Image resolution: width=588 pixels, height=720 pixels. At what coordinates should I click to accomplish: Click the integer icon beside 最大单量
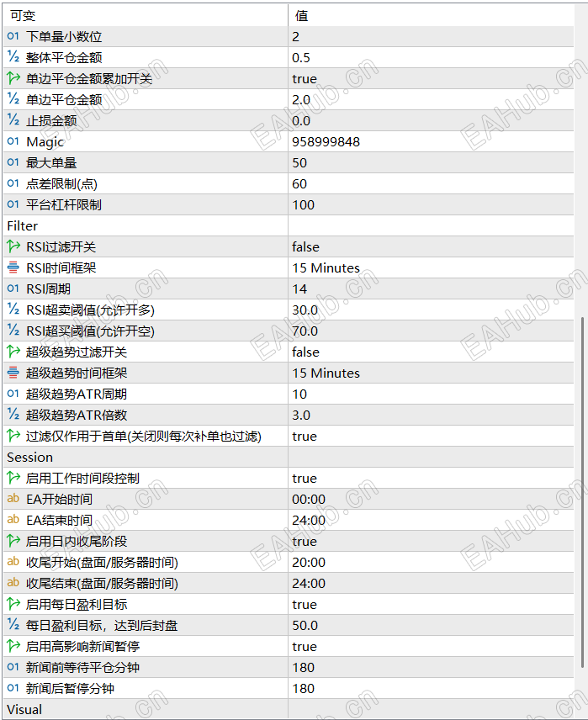13,162
